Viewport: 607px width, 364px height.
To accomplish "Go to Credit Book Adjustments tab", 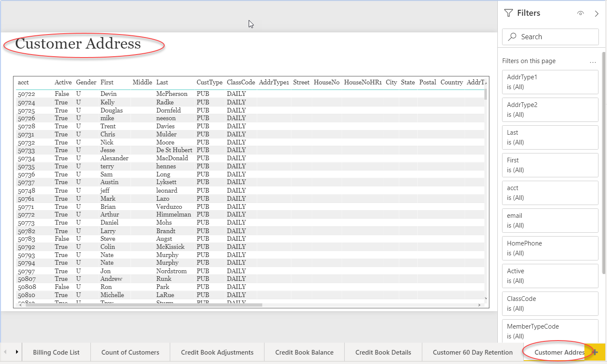I will point(217,352).
